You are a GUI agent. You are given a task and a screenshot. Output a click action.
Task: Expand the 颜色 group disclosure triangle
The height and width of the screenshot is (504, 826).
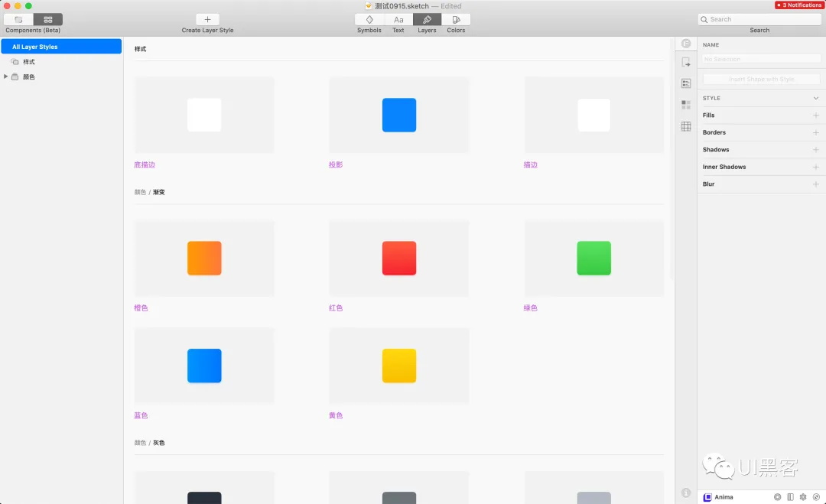point(6,76)
